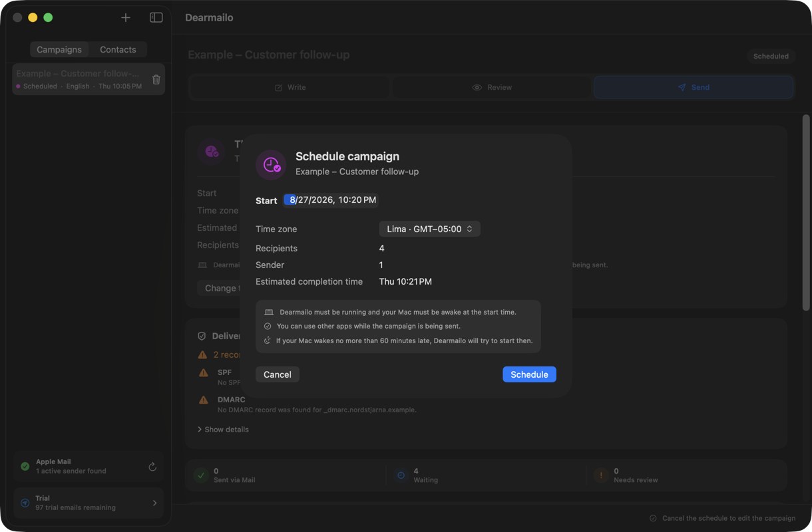This screenshot has width=812, height=532.
Task: Click the No DMARC record message
Action: point(317,410)
